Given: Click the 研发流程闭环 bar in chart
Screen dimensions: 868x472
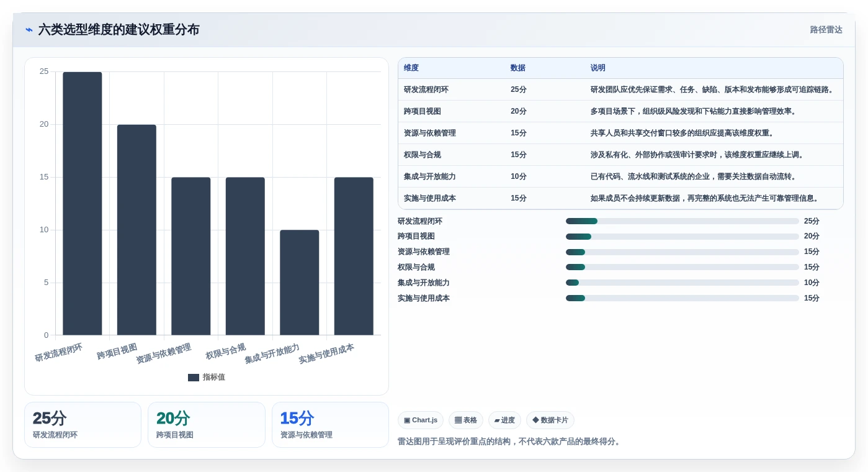Looking at the screenshot, I should click(x=83, y=204).
